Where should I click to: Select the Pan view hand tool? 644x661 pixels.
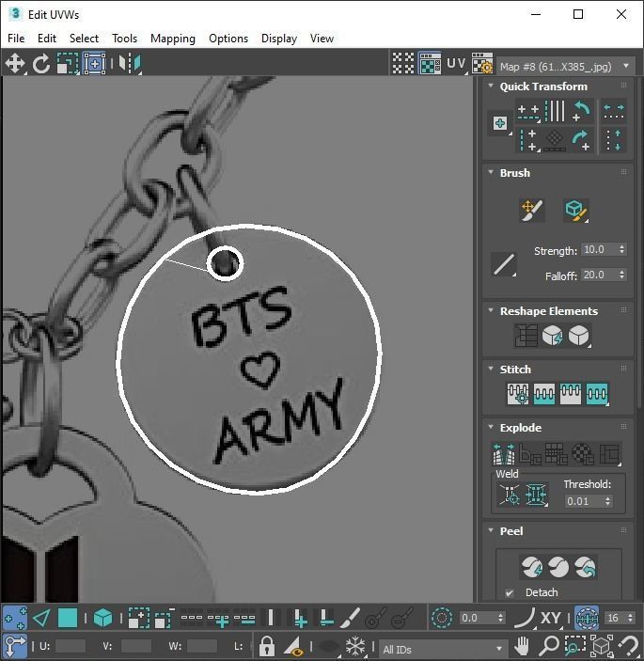tap(522, 646)
